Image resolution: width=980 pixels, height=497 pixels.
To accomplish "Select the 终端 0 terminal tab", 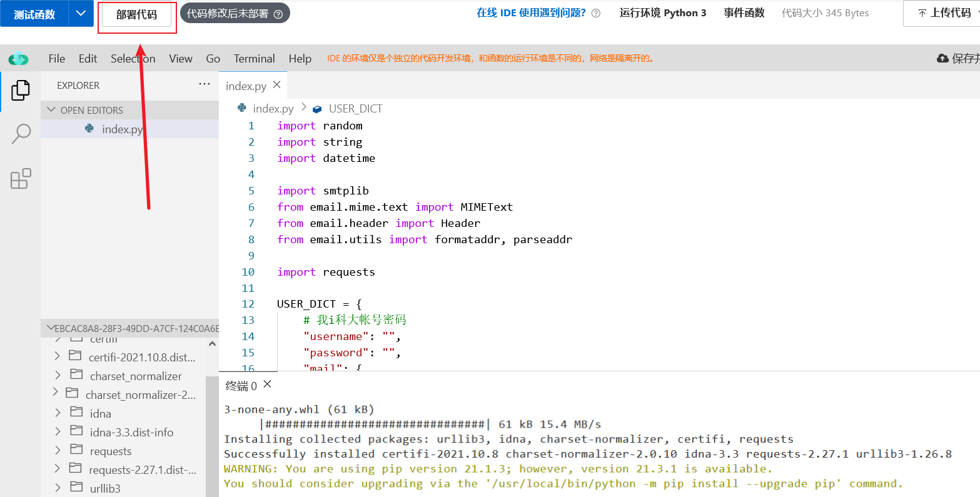I will click(241, 386).
